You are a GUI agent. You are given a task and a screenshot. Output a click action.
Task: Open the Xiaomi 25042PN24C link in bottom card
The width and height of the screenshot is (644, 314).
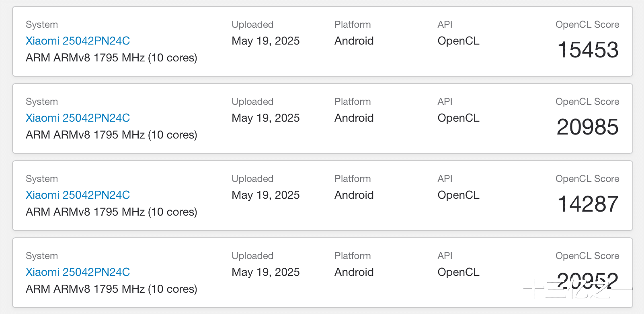[x=78, y=272]
